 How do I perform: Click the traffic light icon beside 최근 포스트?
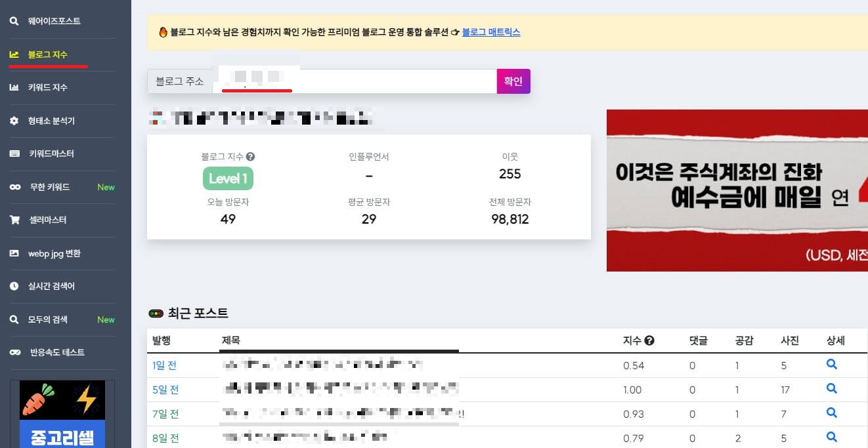(156, 314)
